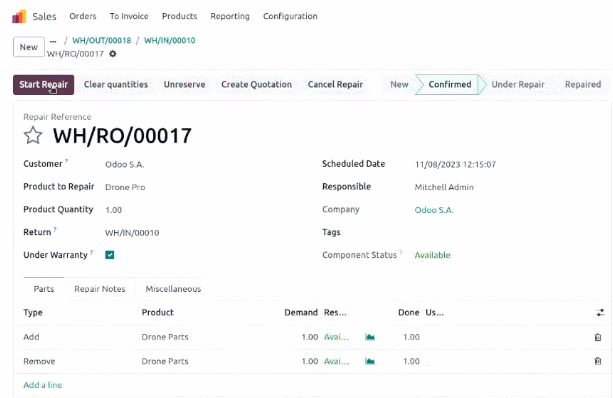This screenshot has height=398, width=613.
Task: Click Clear quantities button
Action: tap(116, 85)
